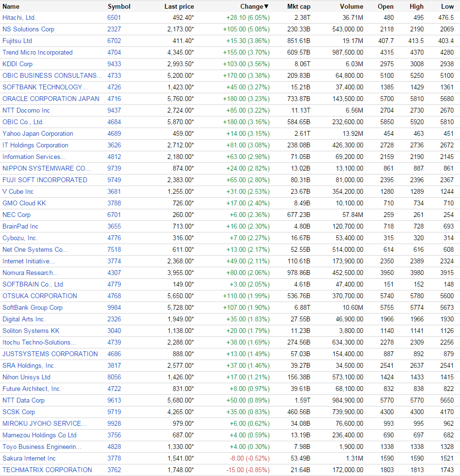460x476 pixels.
Task: Sort by High column header
Action: click(x=416, y=6)
